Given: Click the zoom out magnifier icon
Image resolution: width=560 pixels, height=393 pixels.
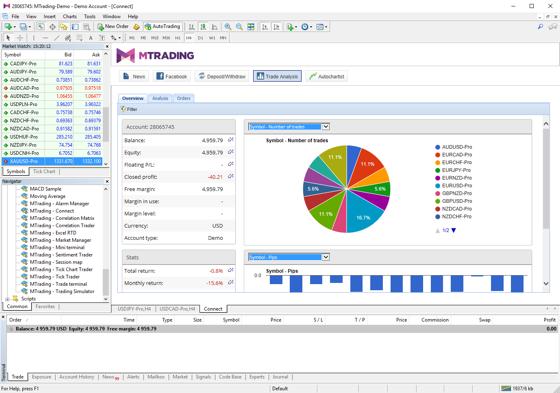Looking at the screenshot, I should [239, 26].
